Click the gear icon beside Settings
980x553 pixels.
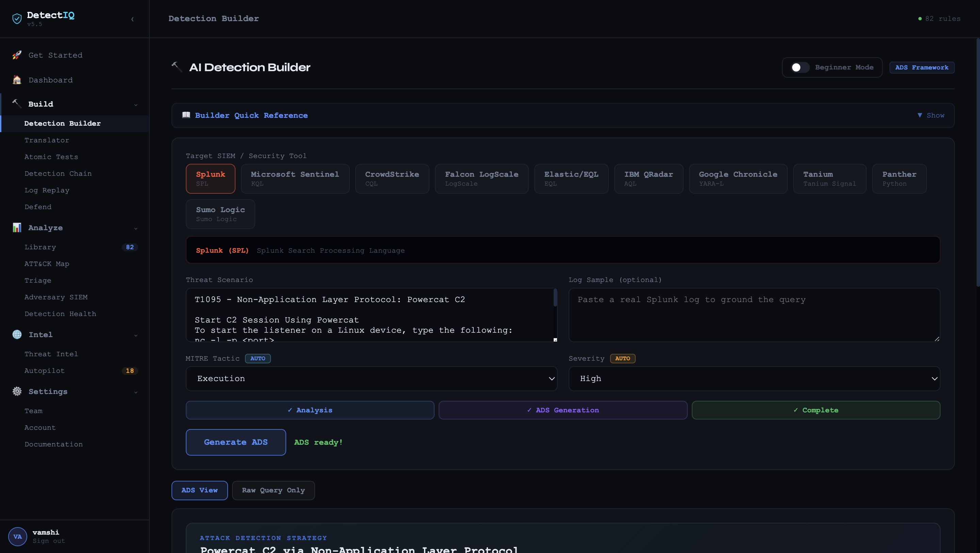tap(17, 391)
